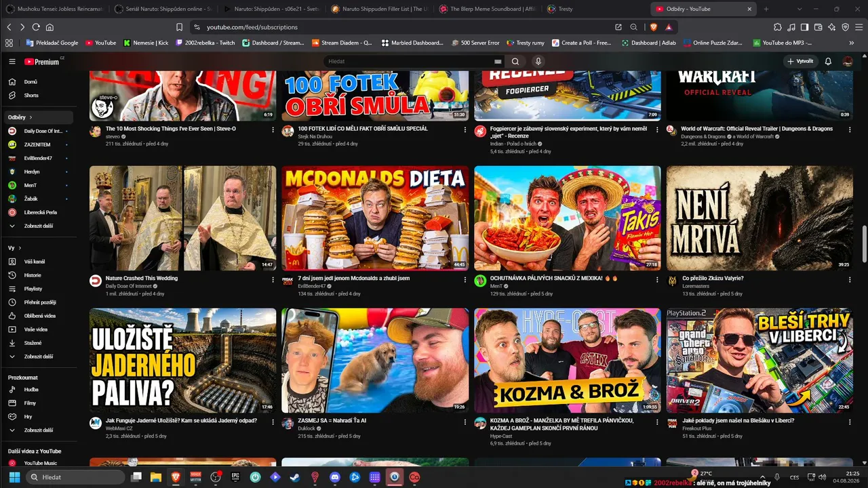The height and width of the screenshot is (488, 868).
Task: Open the Překladač Google bookmark
Action: tap(52, 43)
